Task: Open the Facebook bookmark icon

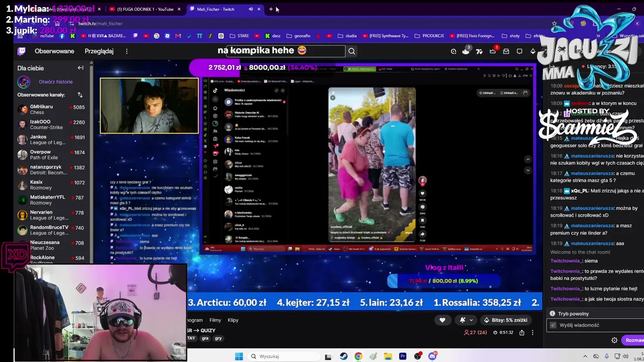Action: coord(62,36)
